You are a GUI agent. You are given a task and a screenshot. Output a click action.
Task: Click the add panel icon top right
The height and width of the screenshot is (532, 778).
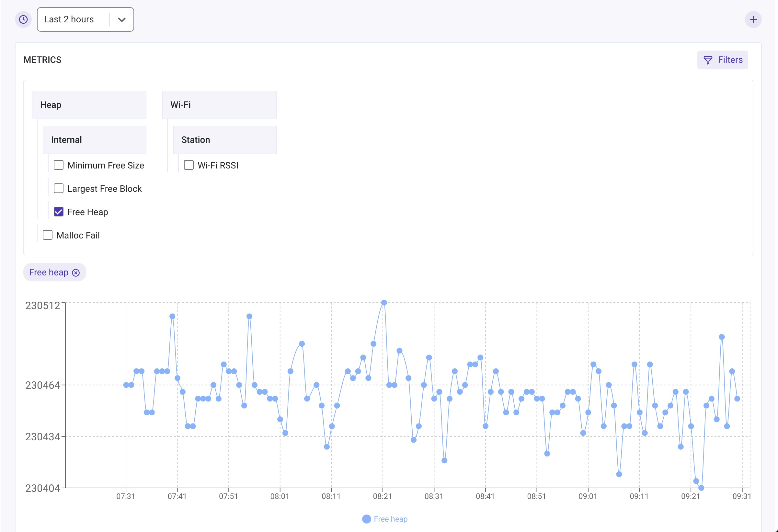(x=754, y=19)
